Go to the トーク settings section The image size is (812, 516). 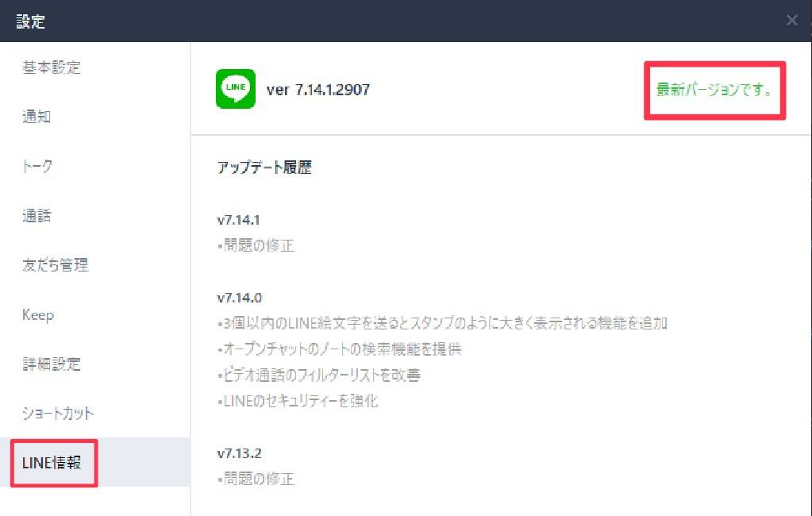click(37, 166)
